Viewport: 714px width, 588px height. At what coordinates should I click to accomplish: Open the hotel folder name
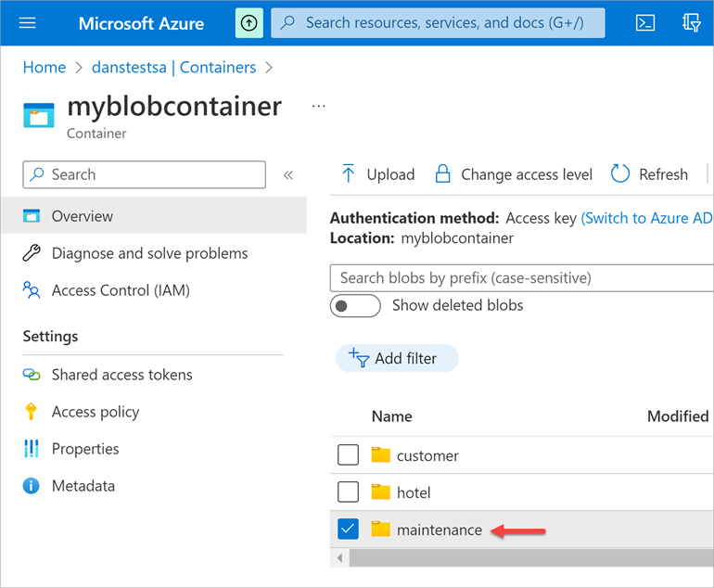click(x=414, y=492)
